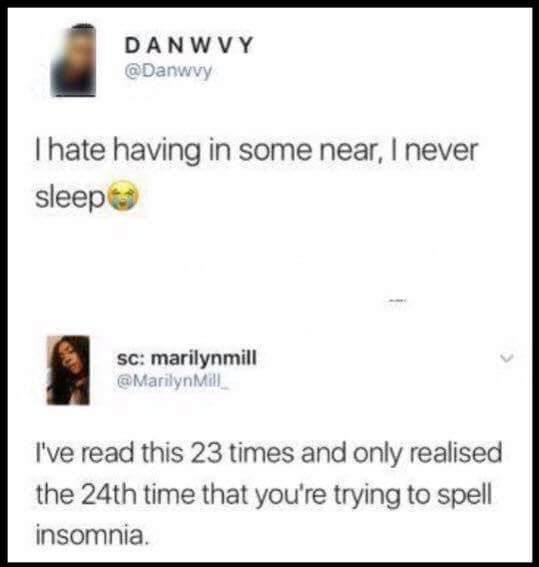Click the word "insomnia." in the reply
Viewport: 539px width, 567px height.
coord(92,536)
